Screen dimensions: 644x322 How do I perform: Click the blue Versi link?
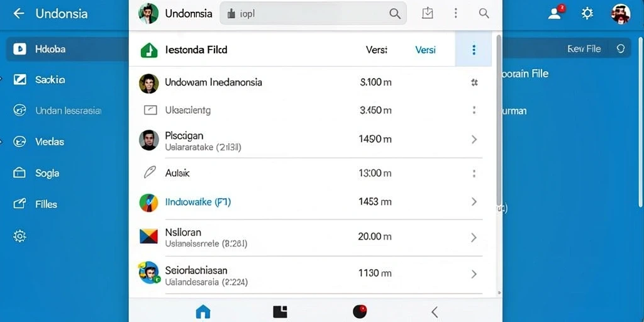[x=425, y=50]
